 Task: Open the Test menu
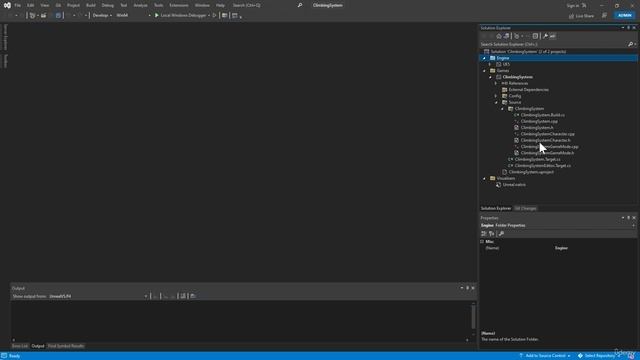(x=124, y=5)
